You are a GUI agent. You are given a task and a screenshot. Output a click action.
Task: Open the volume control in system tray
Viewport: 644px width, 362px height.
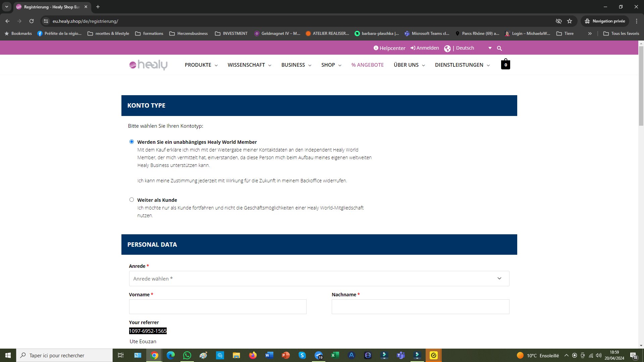click(599, 355)
